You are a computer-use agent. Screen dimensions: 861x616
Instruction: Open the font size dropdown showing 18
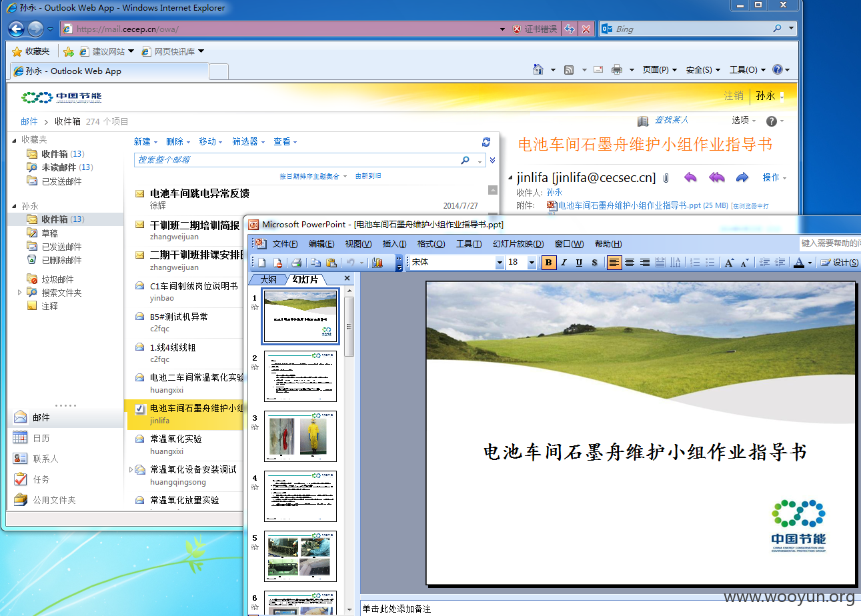point(532,263)
